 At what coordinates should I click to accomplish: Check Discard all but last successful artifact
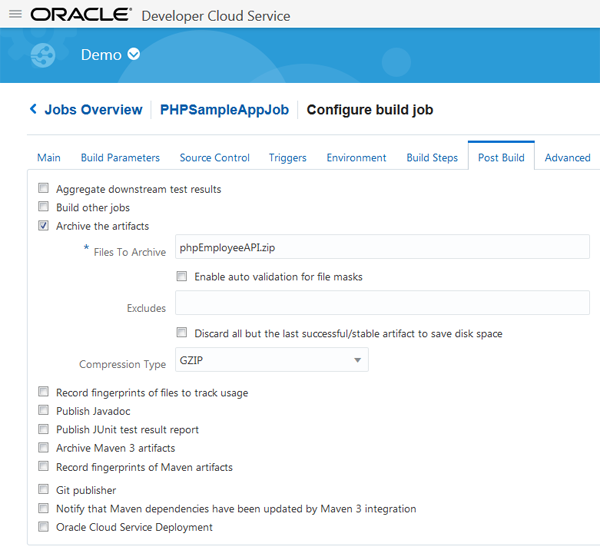[x=182, y=333]
